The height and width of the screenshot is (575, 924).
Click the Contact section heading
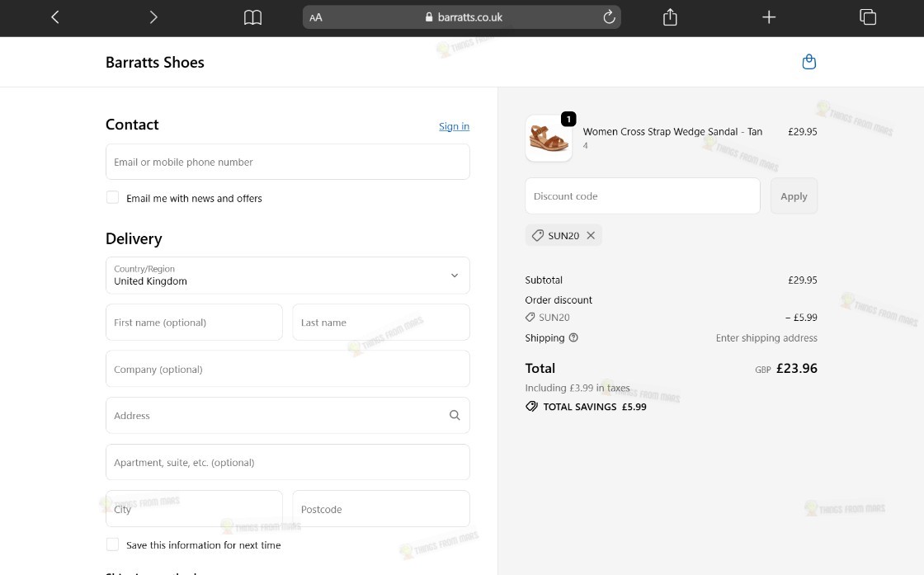tap(132, 125)
